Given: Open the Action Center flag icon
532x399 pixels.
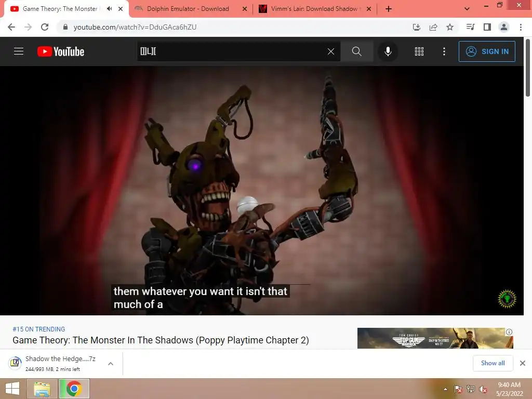Looking at the screenshot, I should pos(458,389).
